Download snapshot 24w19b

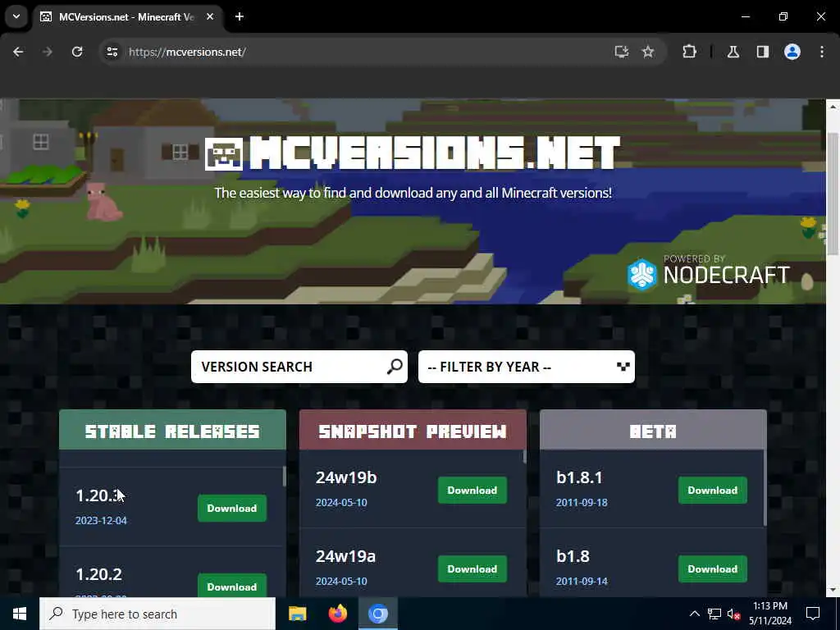tap(472, 491)
